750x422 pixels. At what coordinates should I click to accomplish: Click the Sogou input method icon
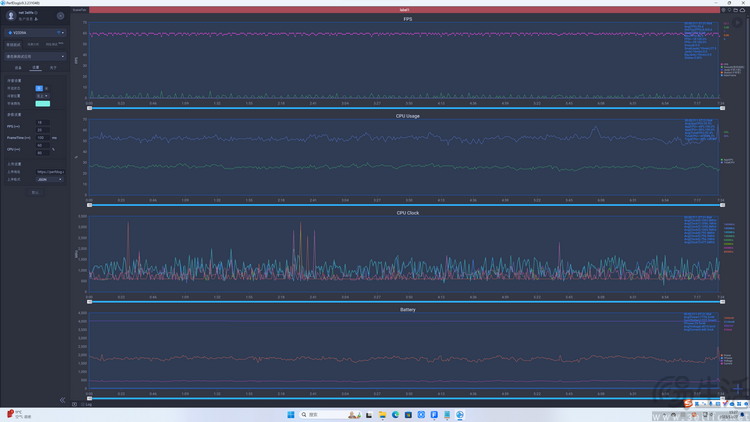coord(688,403)
